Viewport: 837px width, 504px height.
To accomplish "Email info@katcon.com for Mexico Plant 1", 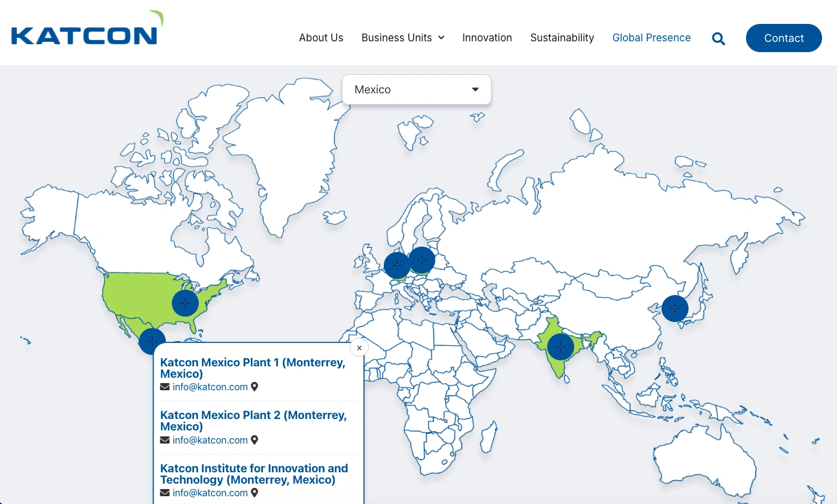I will pyautogui.click(x=210, y=387).
